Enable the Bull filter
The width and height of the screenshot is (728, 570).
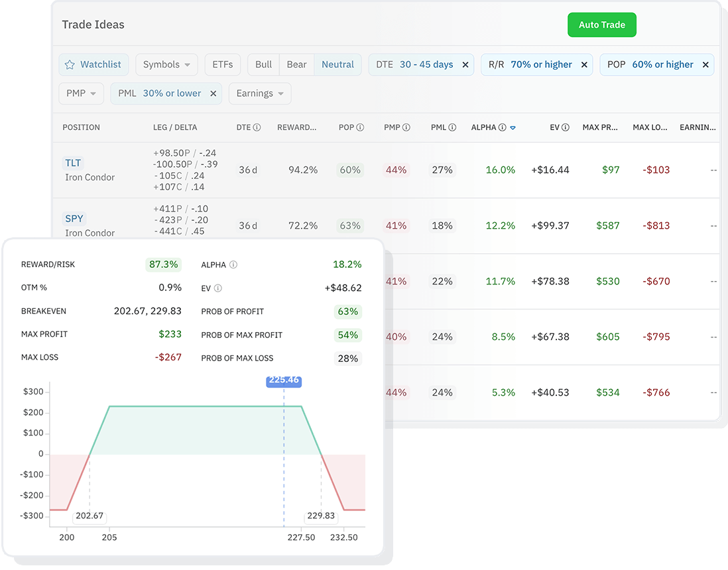click(263, 64)
